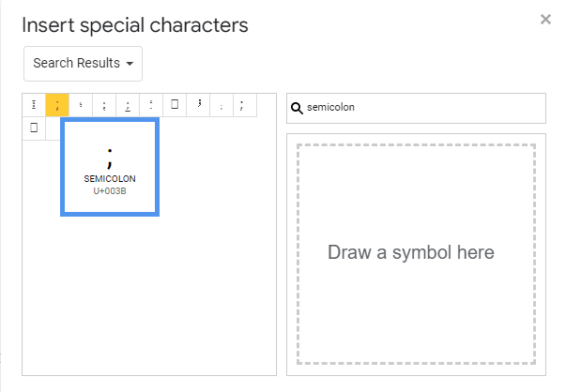Click the magnifying glass search icon
The height and width of the screenshot is (392, 566).
click(297, 108)
